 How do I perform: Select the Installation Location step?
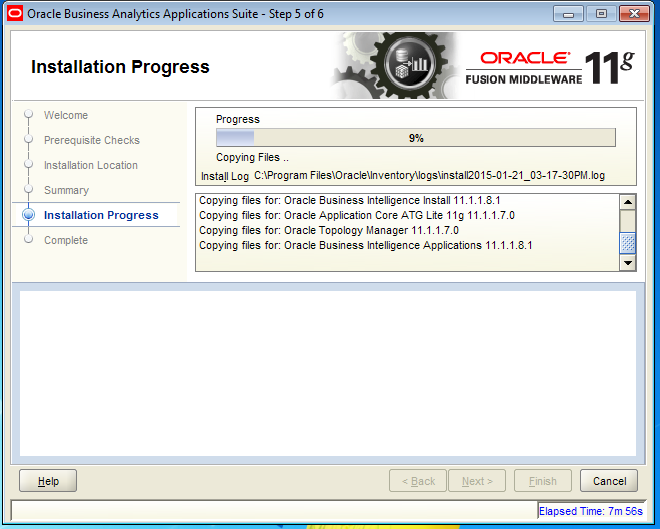tap(91, 165)
